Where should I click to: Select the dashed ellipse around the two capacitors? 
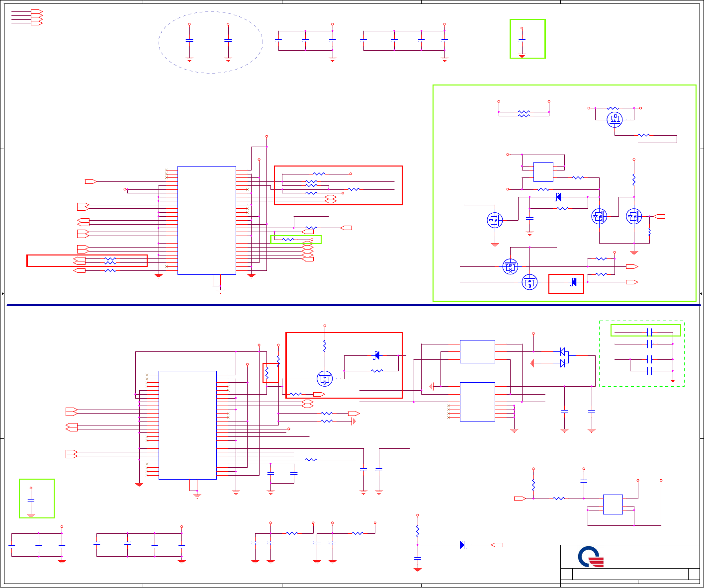coord(211,43)
